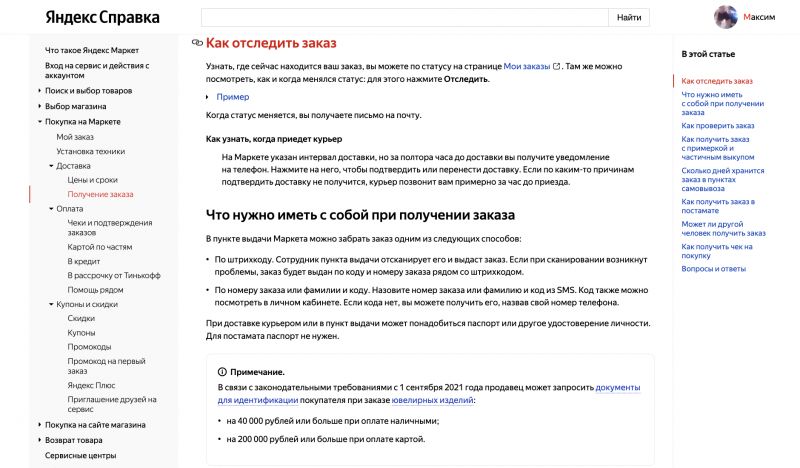800x468 pixels.
Task: Jump to Вопросы и ответы contents link
Action: coord(713,269)
